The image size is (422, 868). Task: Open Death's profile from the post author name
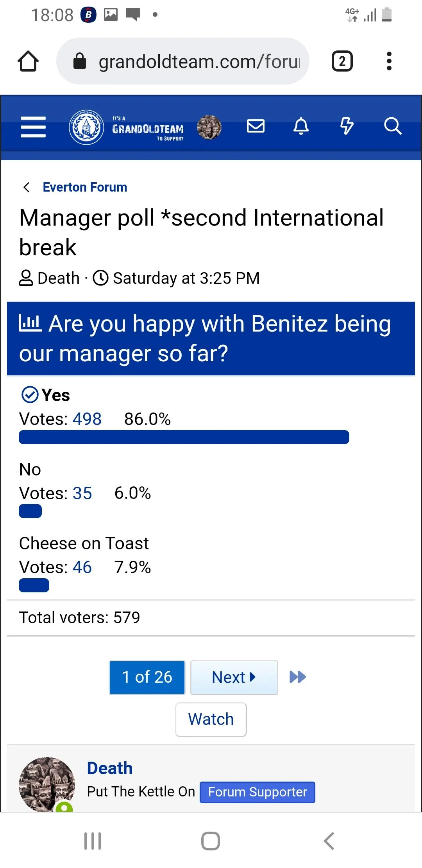pos(110,768)
